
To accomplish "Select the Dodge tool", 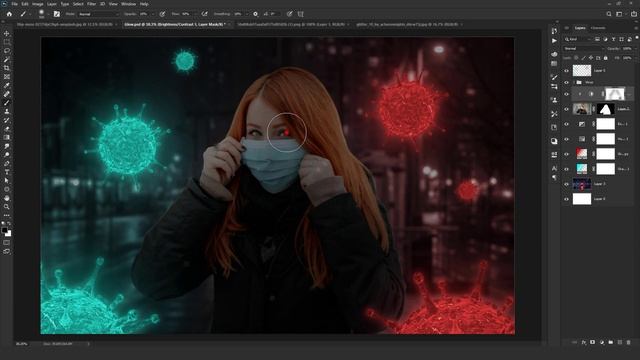I will click(x=7, y=155).
